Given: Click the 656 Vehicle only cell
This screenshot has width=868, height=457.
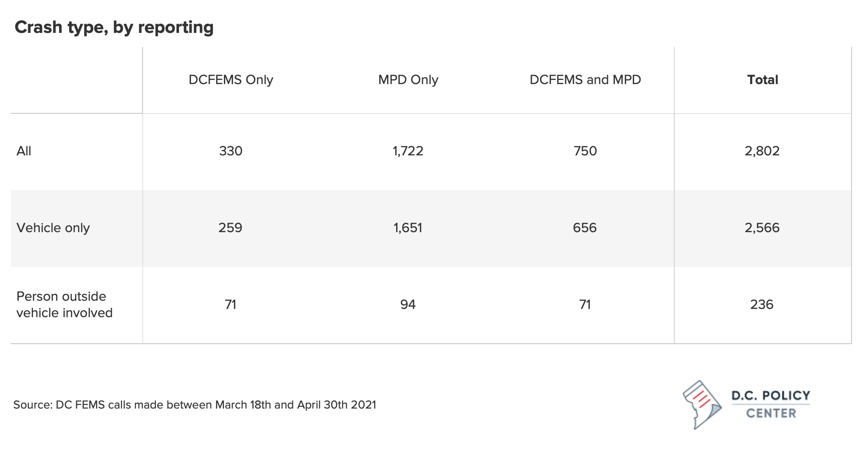Looking at the screenshot, I should pos(585,228).
